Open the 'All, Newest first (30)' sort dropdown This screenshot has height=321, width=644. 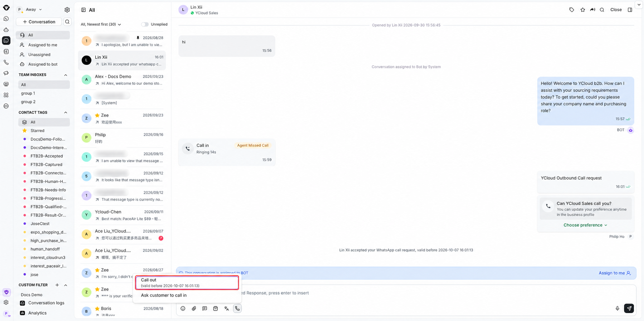pyautogui.click(x=101, y=24)
